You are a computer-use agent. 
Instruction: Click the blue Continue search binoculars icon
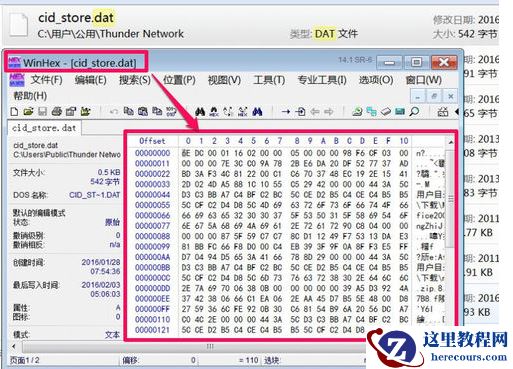pyautogui.click(x=257, y=112)
